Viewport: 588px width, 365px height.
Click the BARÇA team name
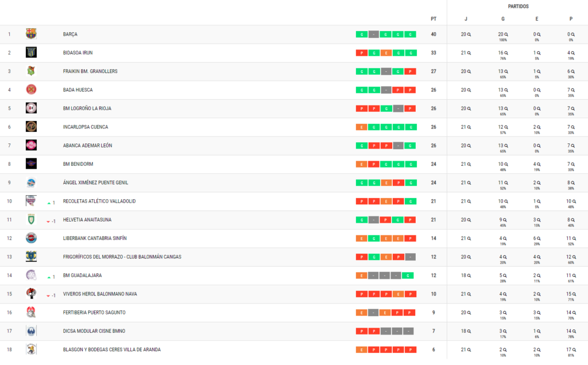pyautogui.click(x=70, y=34)
